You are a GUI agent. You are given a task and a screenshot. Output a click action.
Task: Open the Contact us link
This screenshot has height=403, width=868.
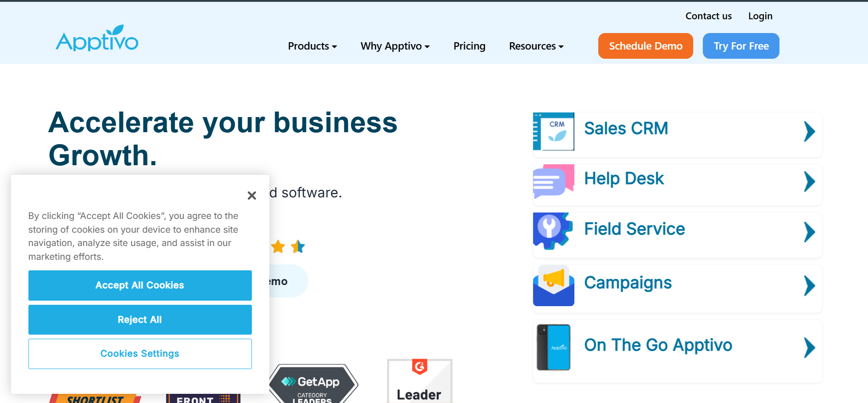point(708,16)
